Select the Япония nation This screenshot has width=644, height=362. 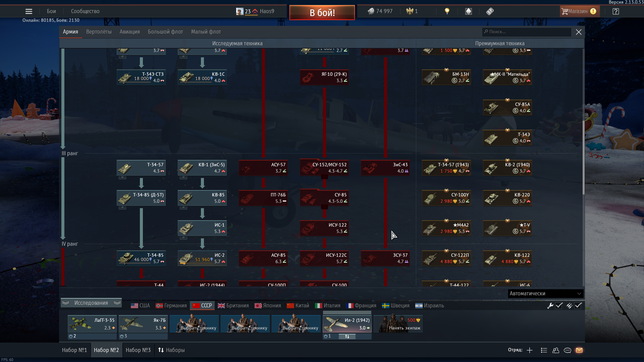(268, 306)
